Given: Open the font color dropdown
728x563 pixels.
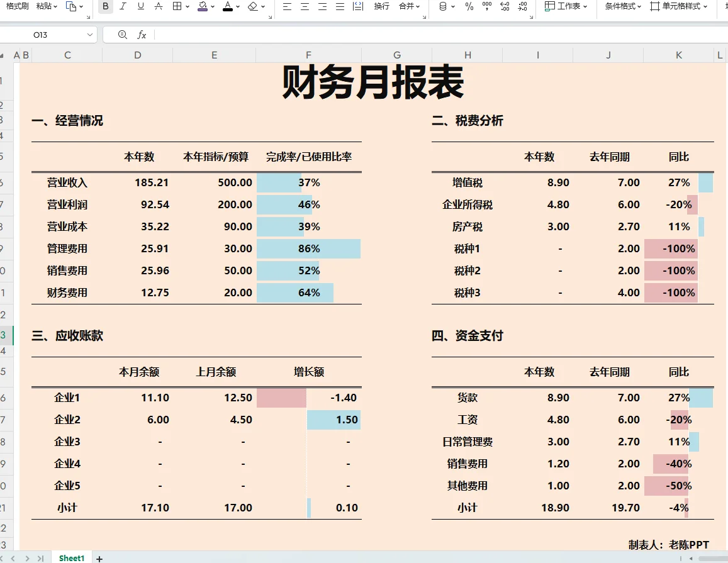Looking at the screenshot, I should point(237,6).
